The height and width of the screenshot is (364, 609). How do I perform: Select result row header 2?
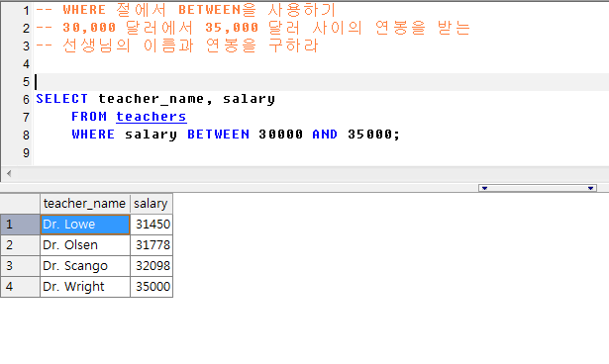click(20, 245)
